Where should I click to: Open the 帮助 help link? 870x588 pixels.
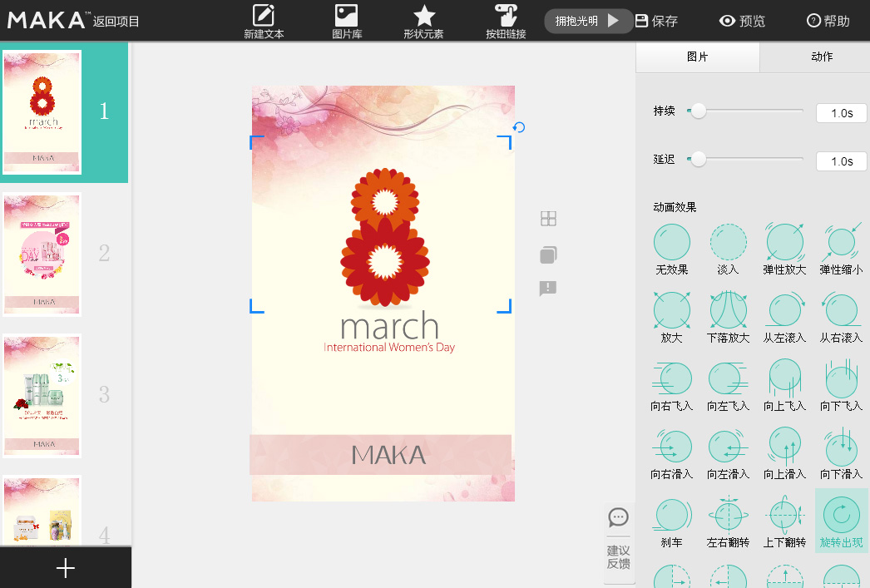[x=828, y=22]
